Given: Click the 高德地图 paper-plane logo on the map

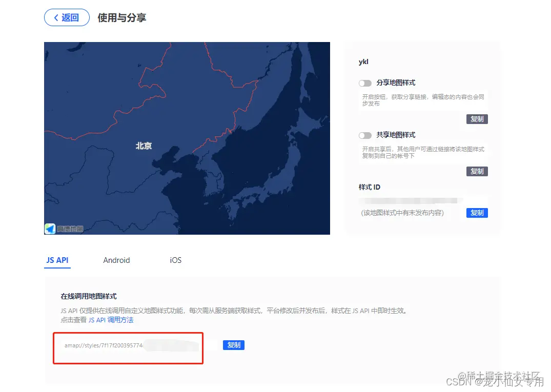Looking at the screenshot, I should (x=50, y=229).
